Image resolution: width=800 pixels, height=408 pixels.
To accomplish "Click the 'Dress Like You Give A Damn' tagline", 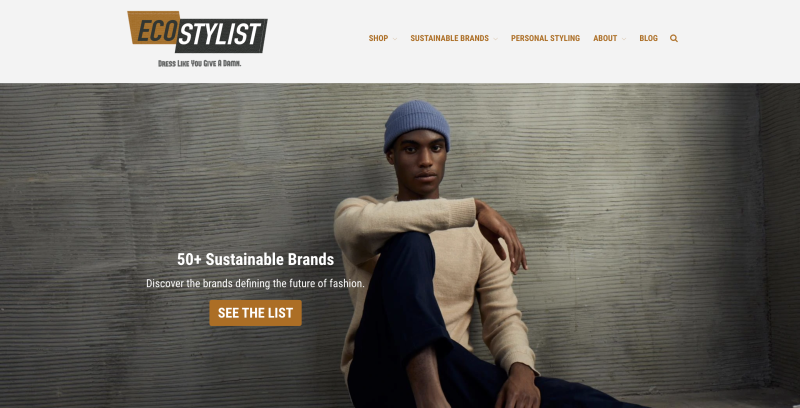I will pos(199,64).
